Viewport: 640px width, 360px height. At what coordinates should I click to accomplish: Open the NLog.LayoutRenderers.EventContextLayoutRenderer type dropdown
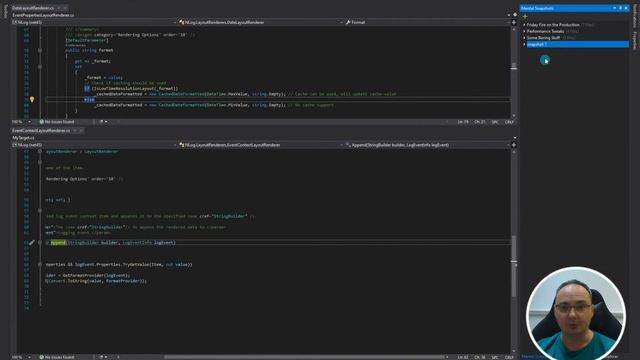tap(260, 145)
